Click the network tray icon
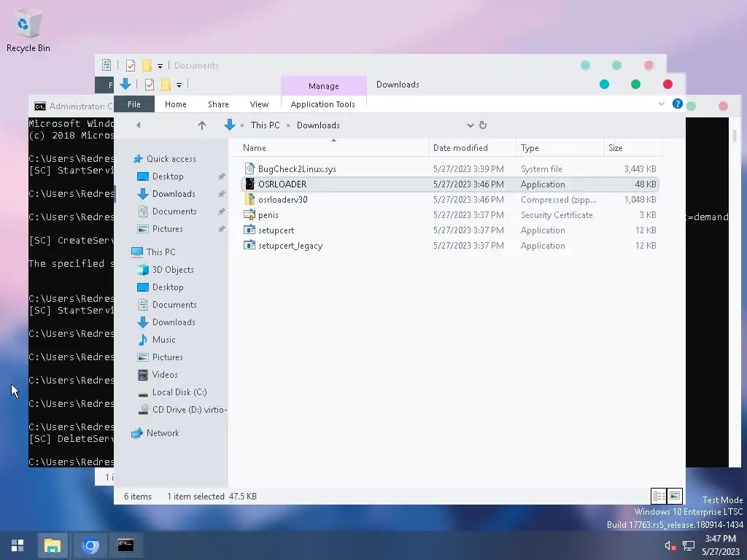Image resolution: width=747 pixels, height=560 pixels. coord(689,545)
